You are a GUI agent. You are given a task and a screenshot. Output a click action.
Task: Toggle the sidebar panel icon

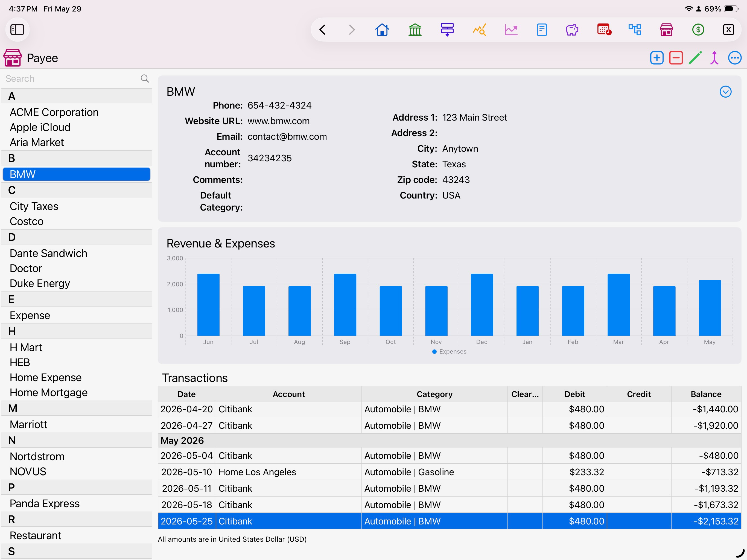coord(17,30)
